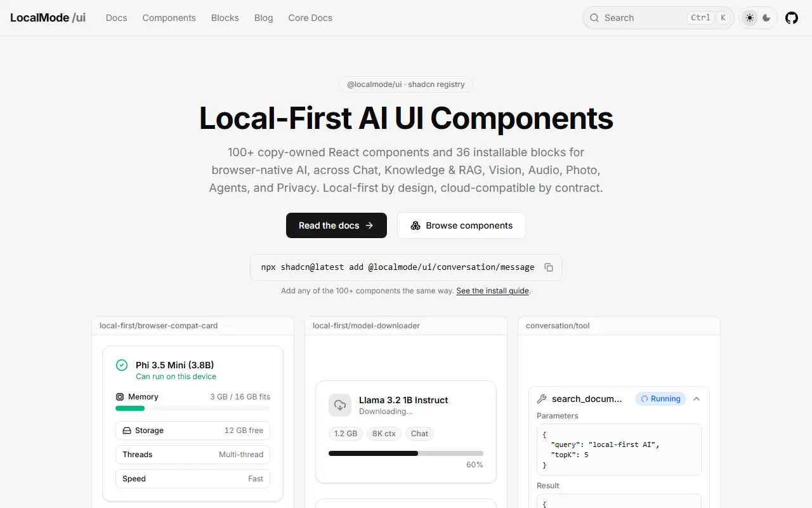Viewport: 812px width, 508px height.
Task: Open the See the install guide link
Action: tap(492, 291)
